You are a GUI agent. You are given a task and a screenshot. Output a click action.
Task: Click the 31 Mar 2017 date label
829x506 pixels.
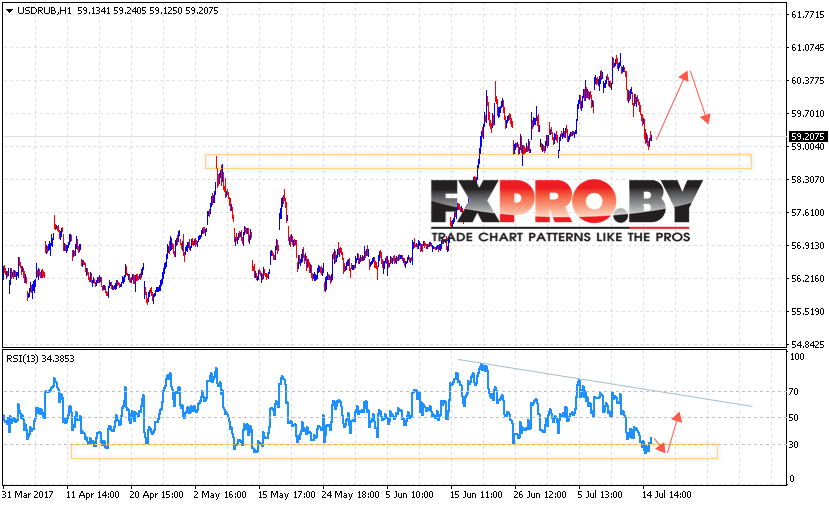(27, 495)
